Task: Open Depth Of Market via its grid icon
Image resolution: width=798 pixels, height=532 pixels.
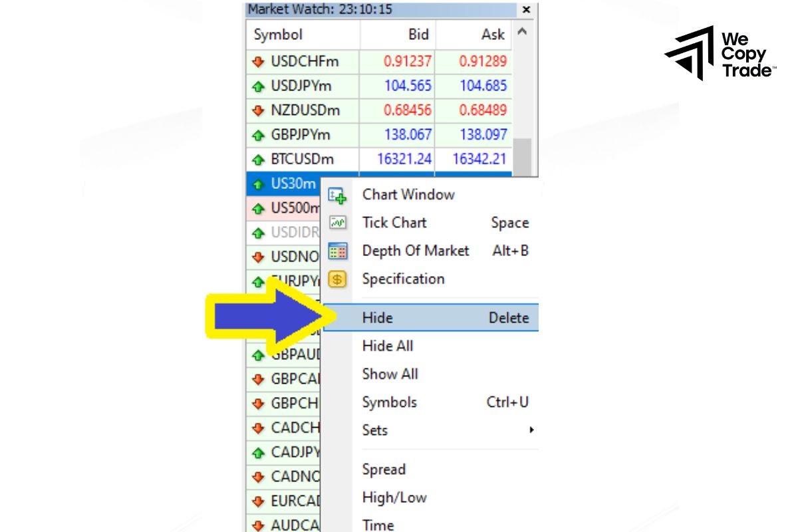Action: tap(336, 251)
